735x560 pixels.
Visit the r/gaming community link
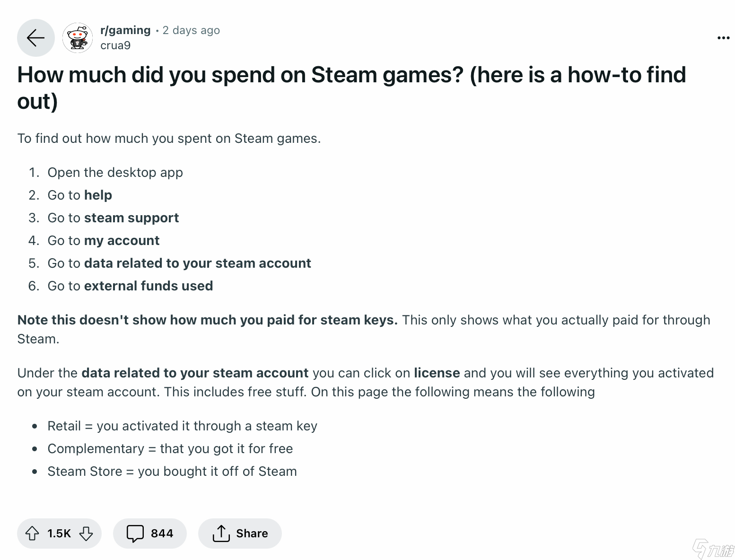(x=125, y=30)
